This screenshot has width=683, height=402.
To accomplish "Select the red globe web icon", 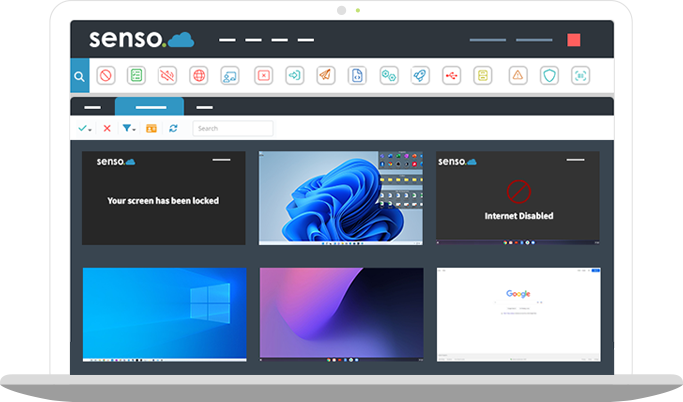I will tap(199, 75).
